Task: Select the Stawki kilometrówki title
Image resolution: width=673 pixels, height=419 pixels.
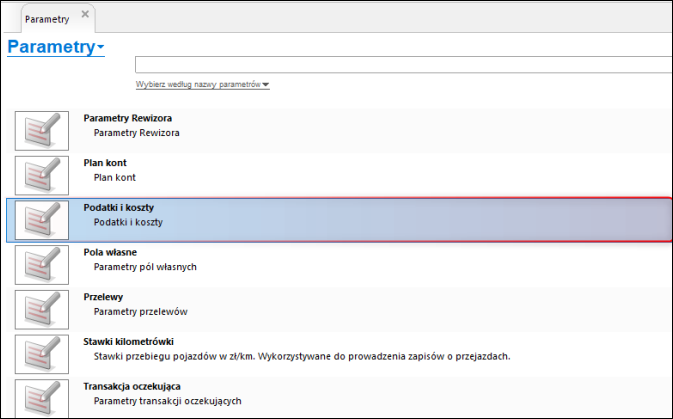Action: [x=128, y=341]
